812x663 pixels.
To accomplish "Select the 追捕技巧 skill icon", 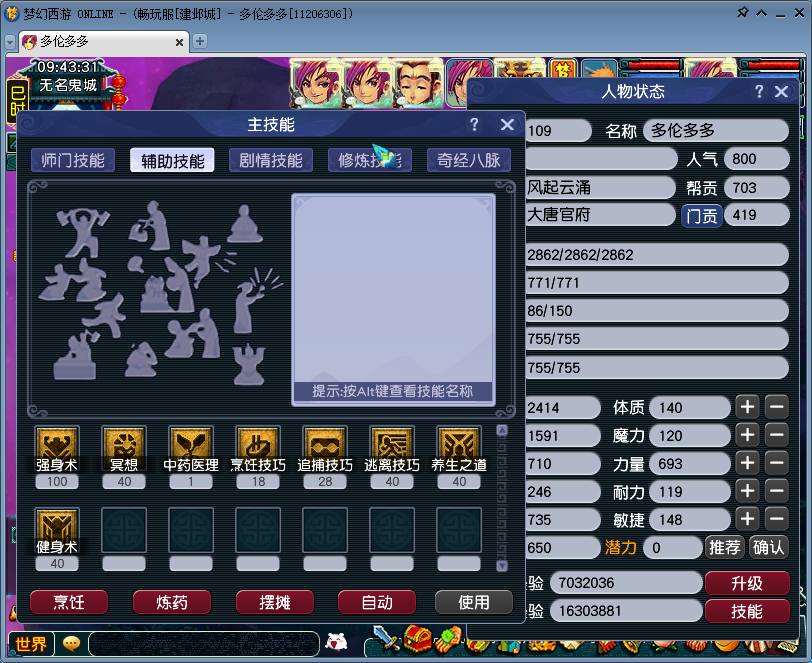I will click(325, 444).
